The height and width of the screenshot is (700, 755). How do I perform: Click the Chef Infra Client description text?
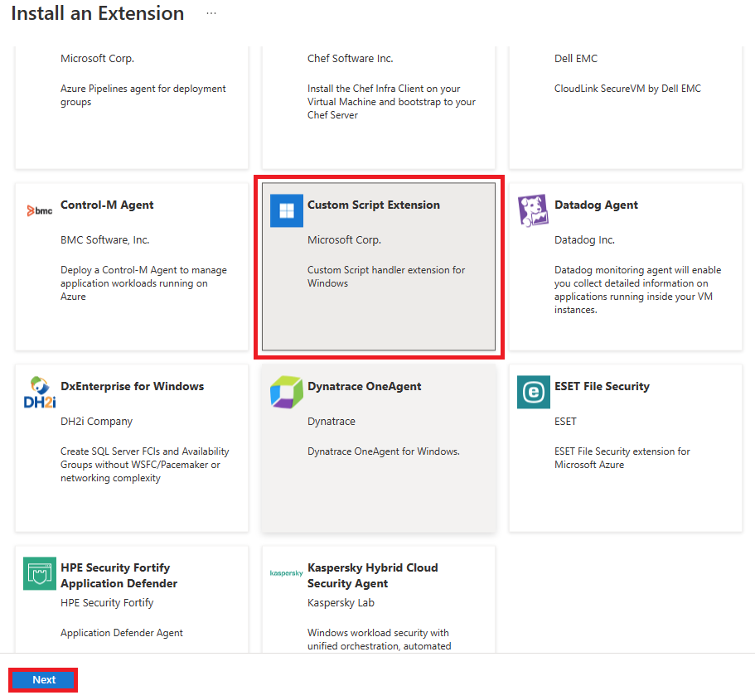(391, 102)
